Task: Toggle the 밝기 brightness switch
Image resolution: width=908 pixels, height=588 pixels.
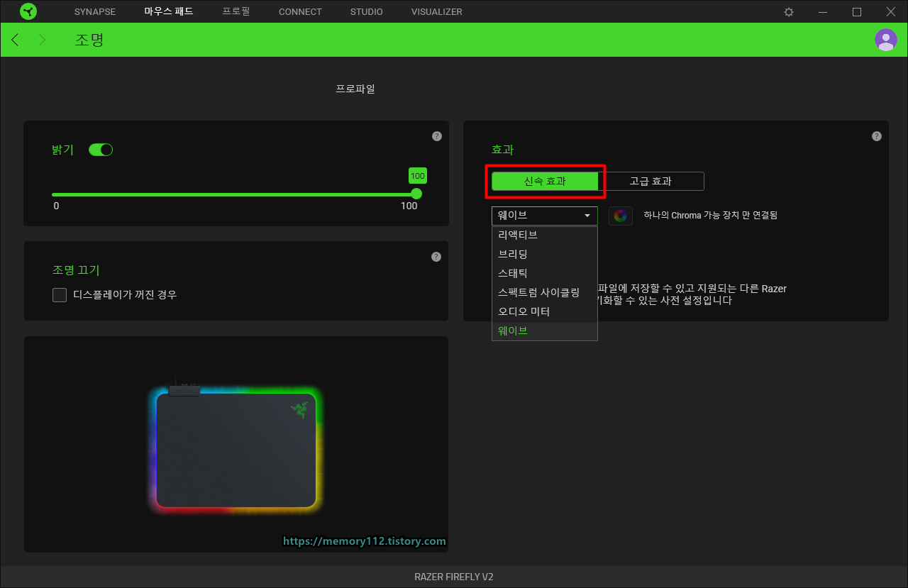Action: coord(101,150)
